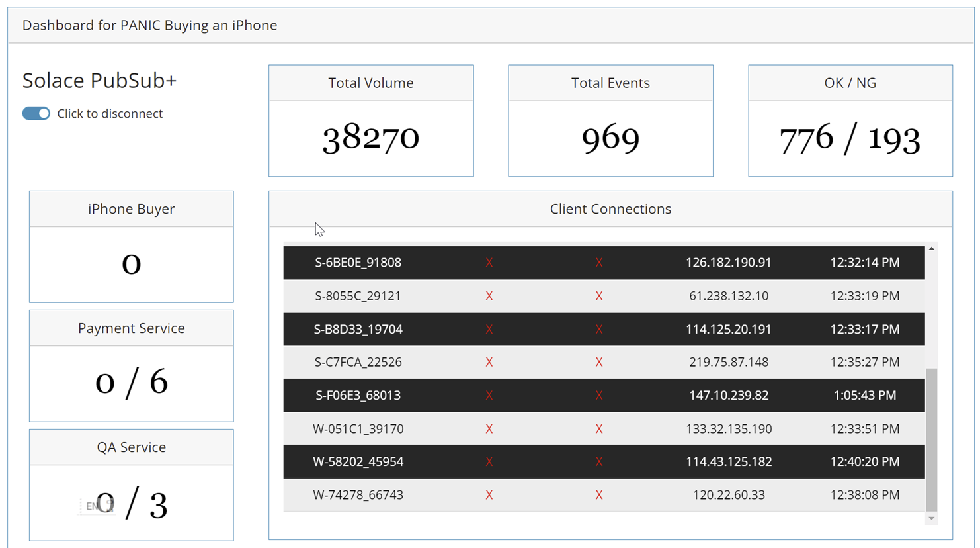Viewport: 980px width, 548px height.
Task: Disable the Click to disconnect toggle
Action: coord(36,113)
